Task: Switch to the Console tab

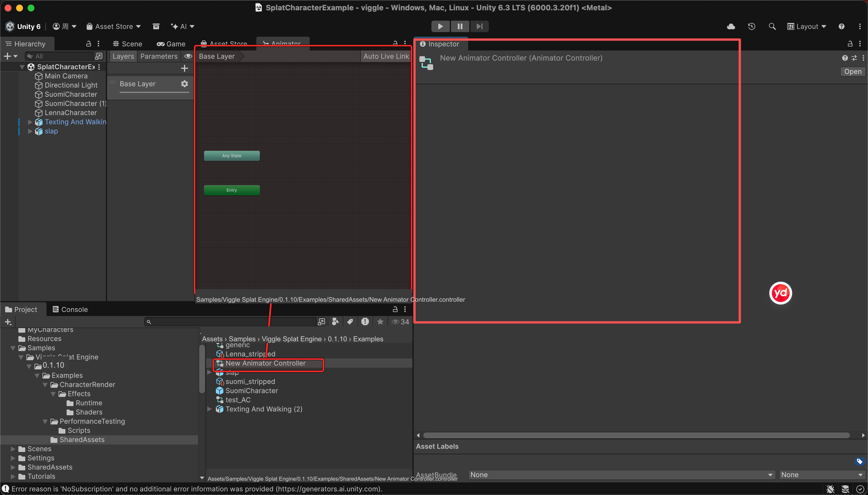Action: [70, 309]
